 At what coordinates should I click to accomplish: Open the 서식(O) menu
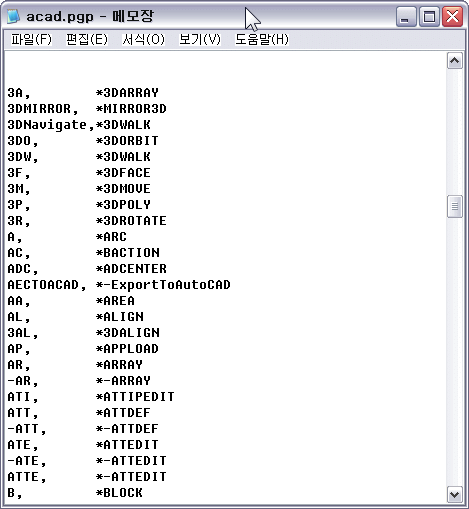coord(143,39)
